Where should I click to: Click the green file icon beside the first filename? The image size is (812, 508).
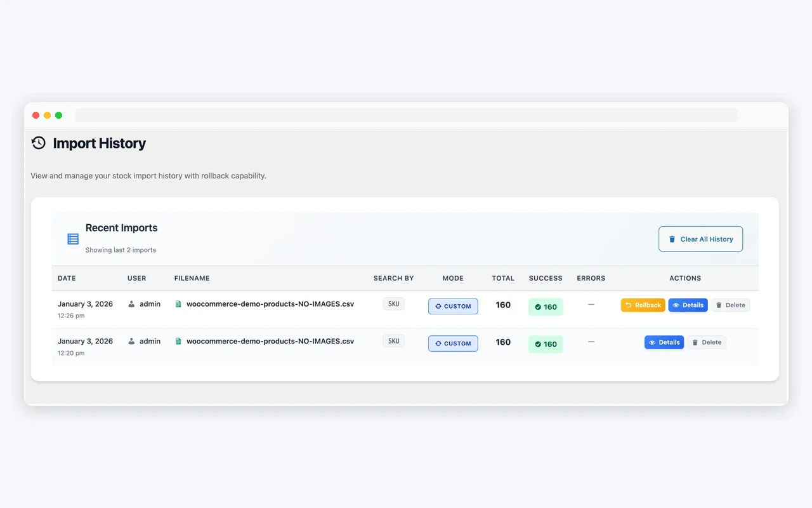tap(178, 304)
